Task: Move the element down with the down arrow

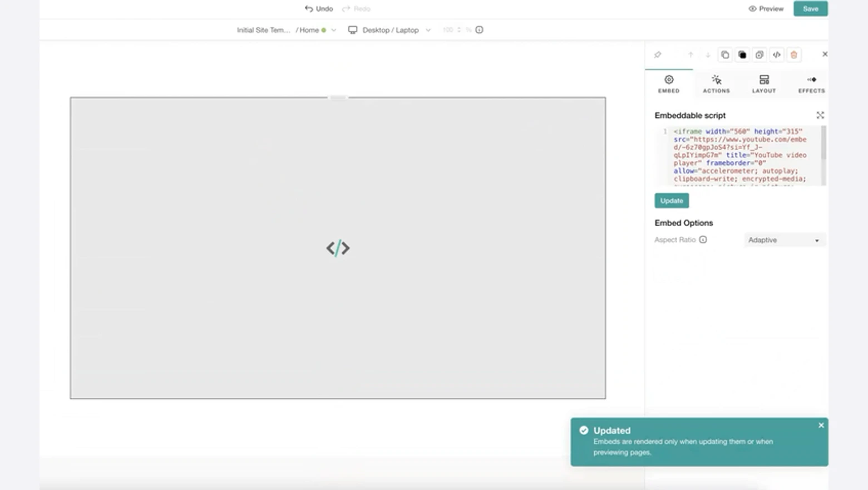Action: click(708, 55)
